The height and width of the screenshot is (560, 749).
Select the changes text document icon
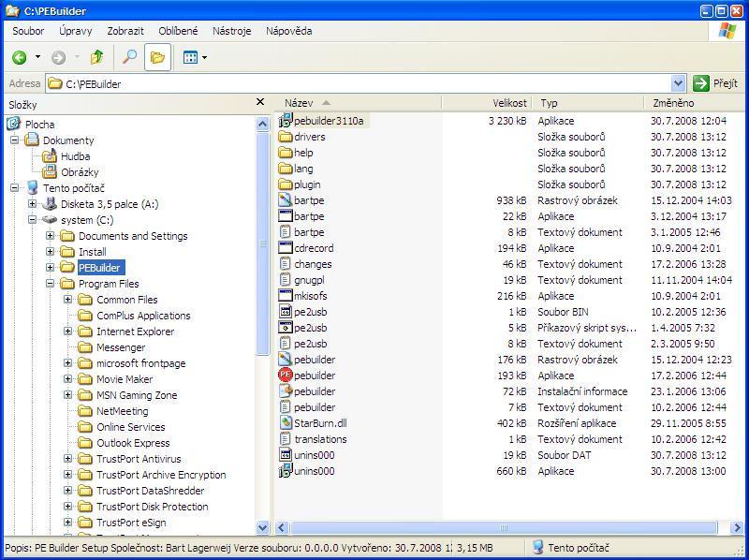coord(286,264)
